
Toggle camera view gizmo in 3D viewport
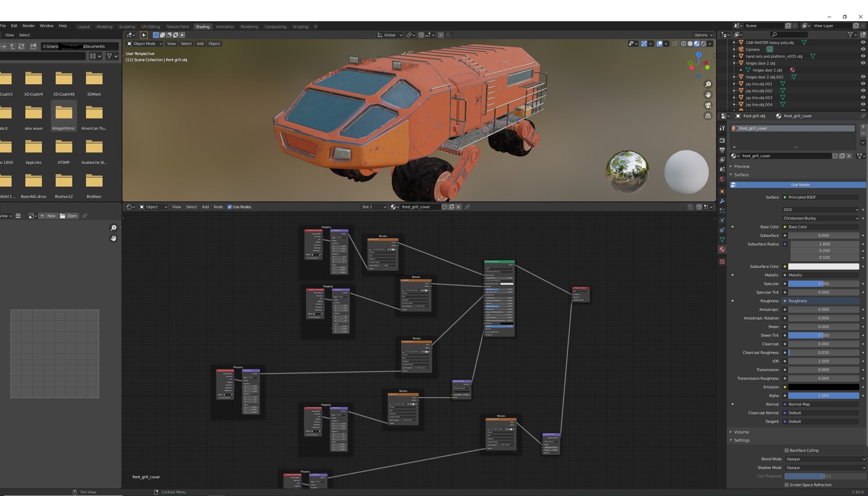point(708,105)
